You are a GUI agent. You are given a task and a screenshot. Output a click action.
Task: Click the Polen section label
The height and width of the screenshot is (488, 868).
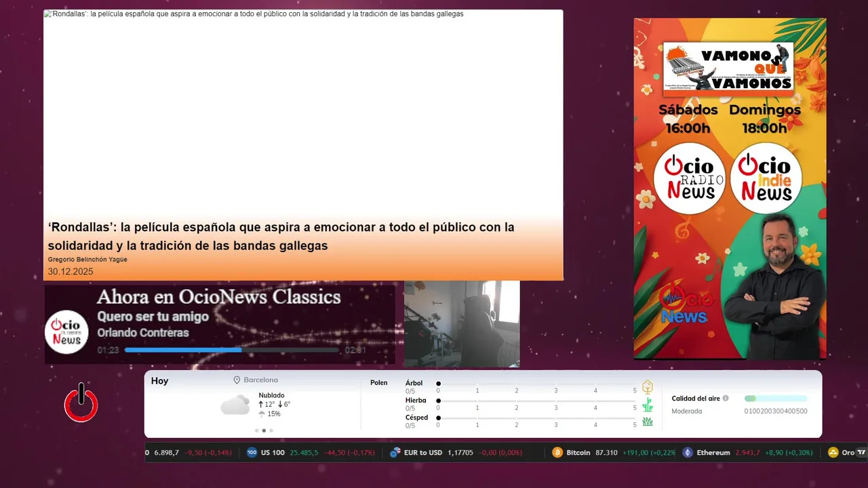pos(379,383)
